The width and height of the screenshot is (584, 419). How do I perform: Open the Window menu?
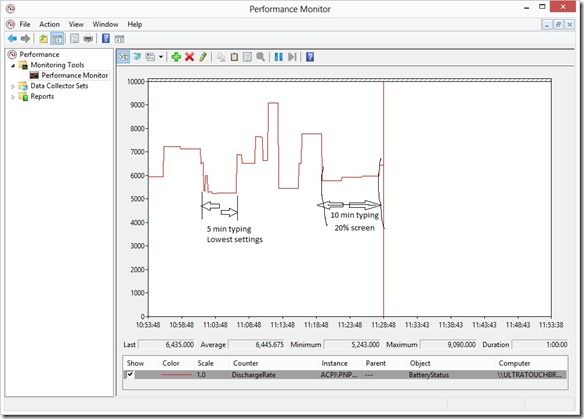click(105, 24)
